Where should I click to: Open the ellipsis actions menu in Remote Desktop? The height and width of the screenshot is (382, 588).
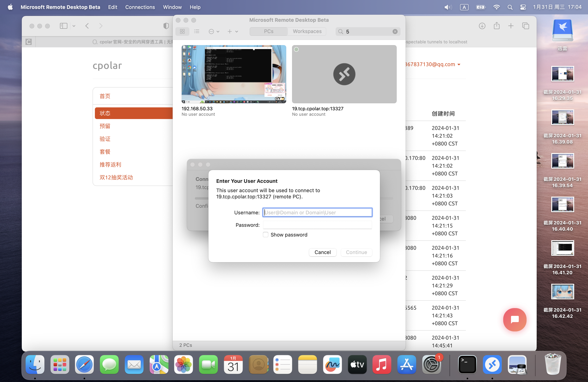click(214, 31)
